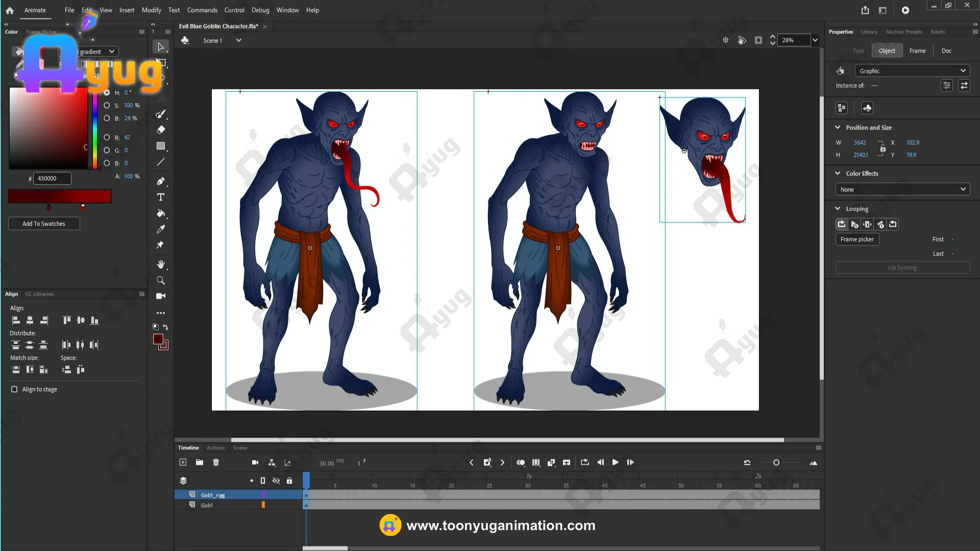Viewport: 980px width, 551px height.
Task: Select the Zoom magnifier tool
Action: point(161,280)
